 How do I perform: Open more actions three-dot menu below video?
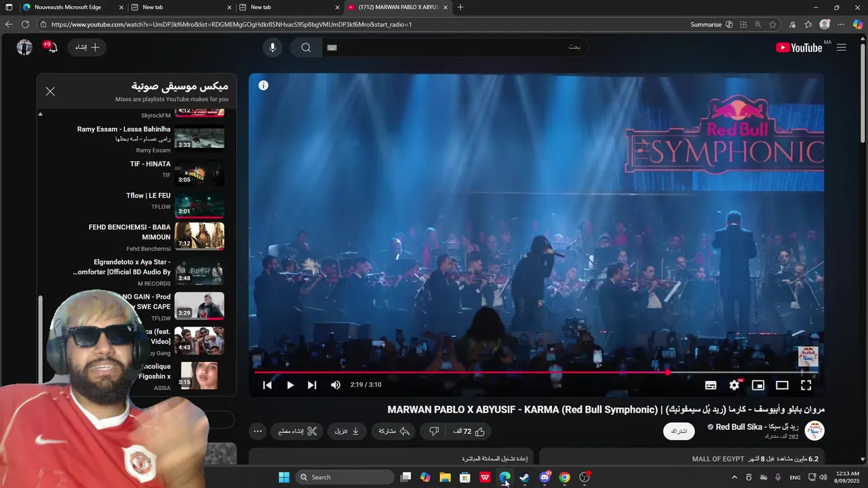tap(258, 431)
